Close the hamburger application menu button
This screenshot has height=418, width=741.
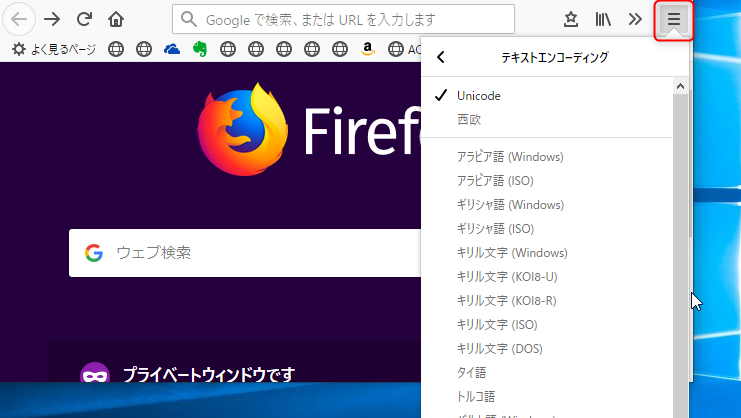(673, 19)
